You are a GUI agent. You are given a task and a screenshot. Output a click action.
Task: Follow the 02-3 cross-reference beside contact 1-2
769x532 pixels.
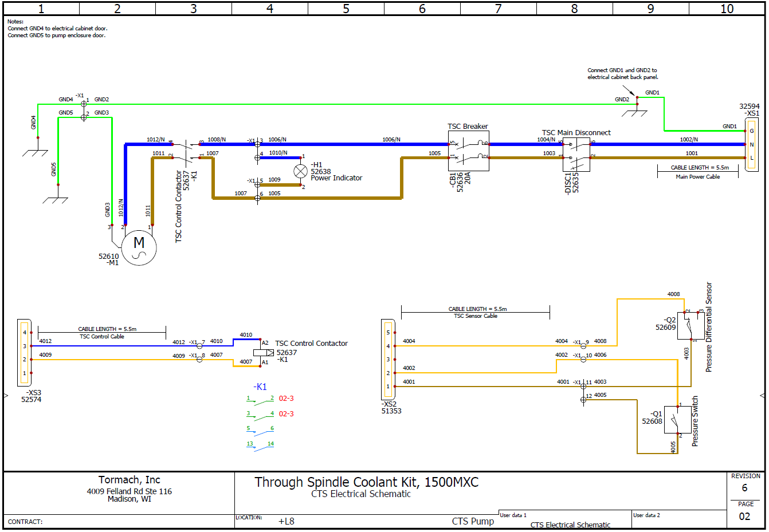[286, 399]
